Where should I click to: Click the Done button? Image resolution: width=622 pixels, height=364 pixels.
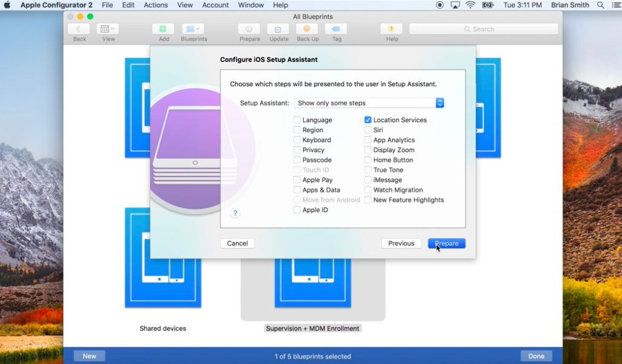(536, 356)
